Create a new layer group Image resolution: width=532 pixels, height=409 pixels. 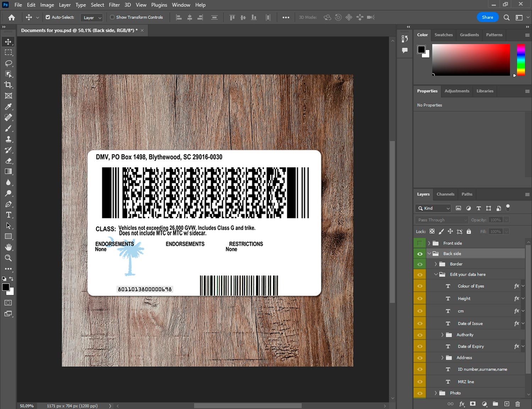[495, 404]
